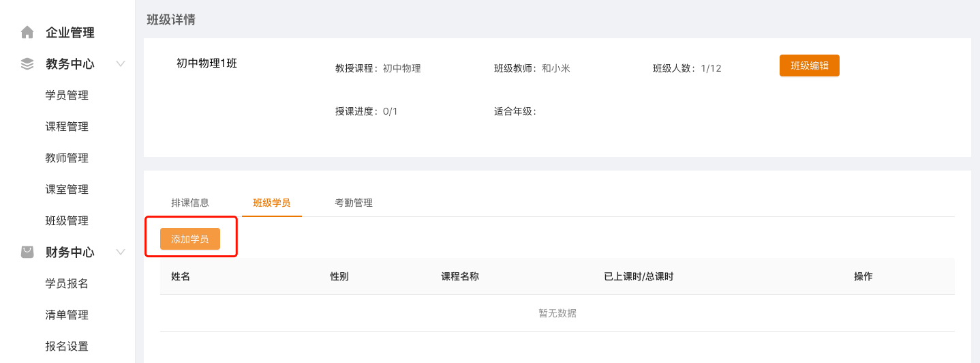This screenshot has width=980, height=363.
Task: Collapse the 财务中心 menu using its chevron
Action: pyautogui.click(x=121, y=252)
